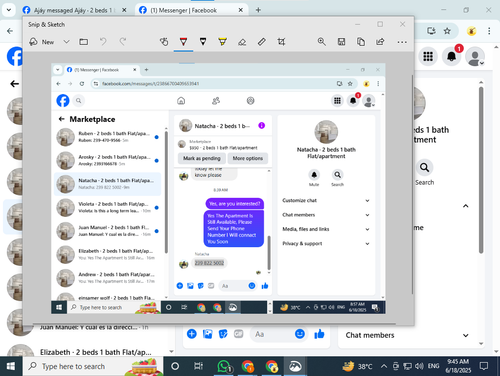Viewport: 500px width, 376px height.
Task: Click New snip in Snip & Sketch
Action: (x=42, y=42)
